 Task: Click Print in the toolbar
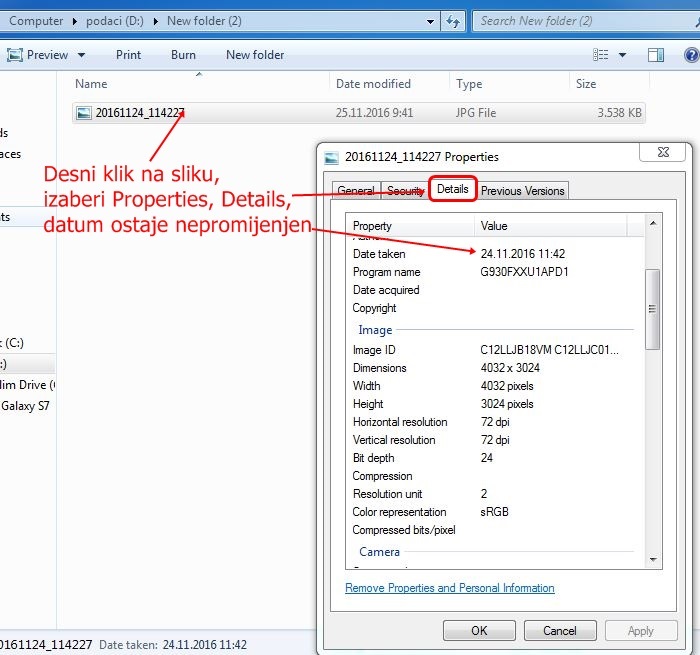pos(128,55)
